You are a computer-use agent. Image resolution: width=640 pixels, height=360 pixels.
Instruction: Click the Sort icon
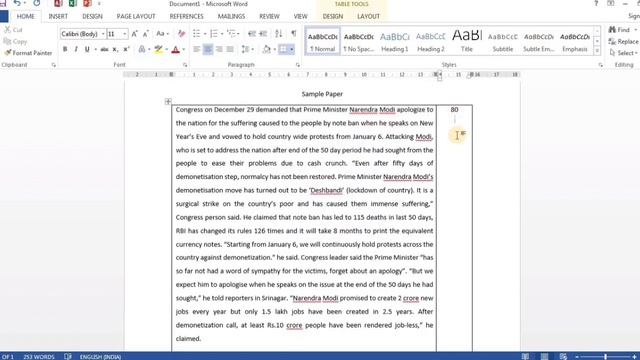click(278, 34)
